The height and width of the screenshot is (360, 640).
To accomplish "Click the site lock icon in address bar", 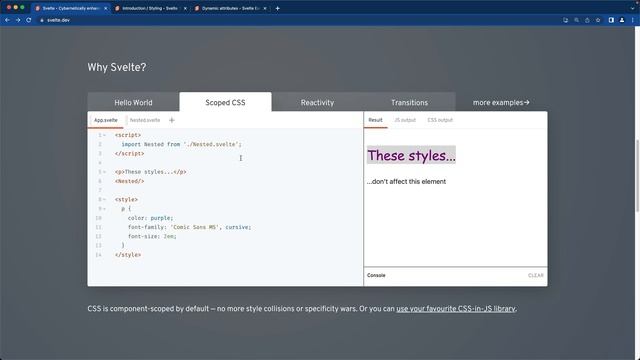I will [42, 20].
